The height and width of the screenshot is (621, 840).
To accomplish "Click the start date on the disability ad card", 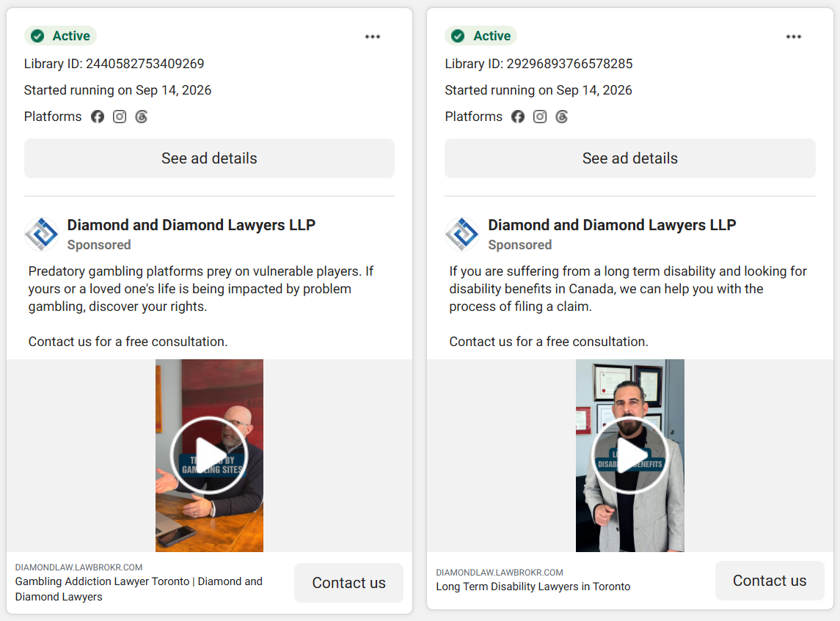I will tap(538, 90).
